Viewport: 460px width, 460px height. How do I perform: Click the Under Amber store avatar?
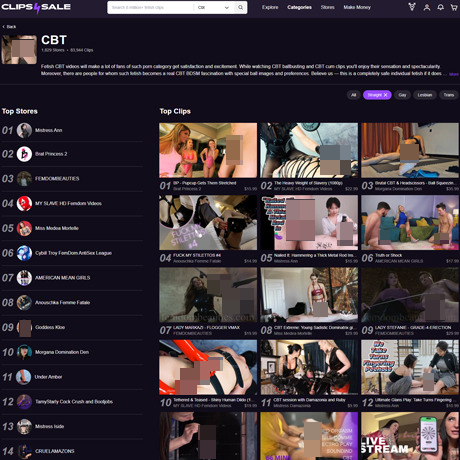click(24, 377)
